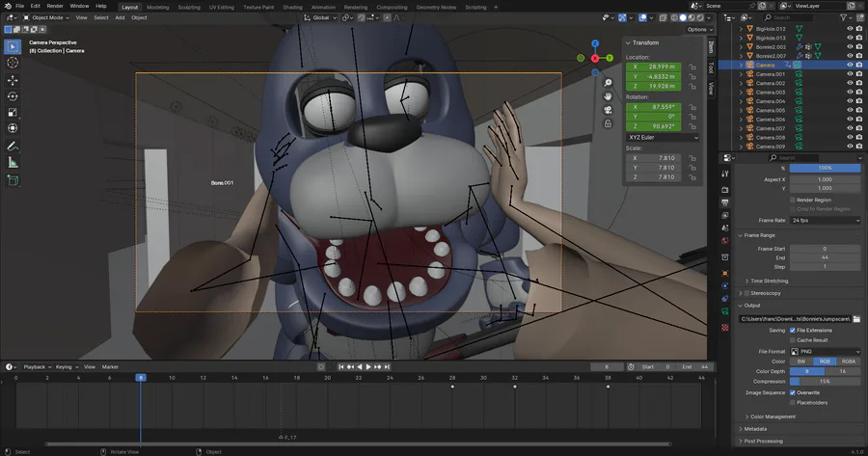The height and width of the screenshot is (456, 868).
Task: Open the Object Data camera properties tab
Action: point(725,311)
